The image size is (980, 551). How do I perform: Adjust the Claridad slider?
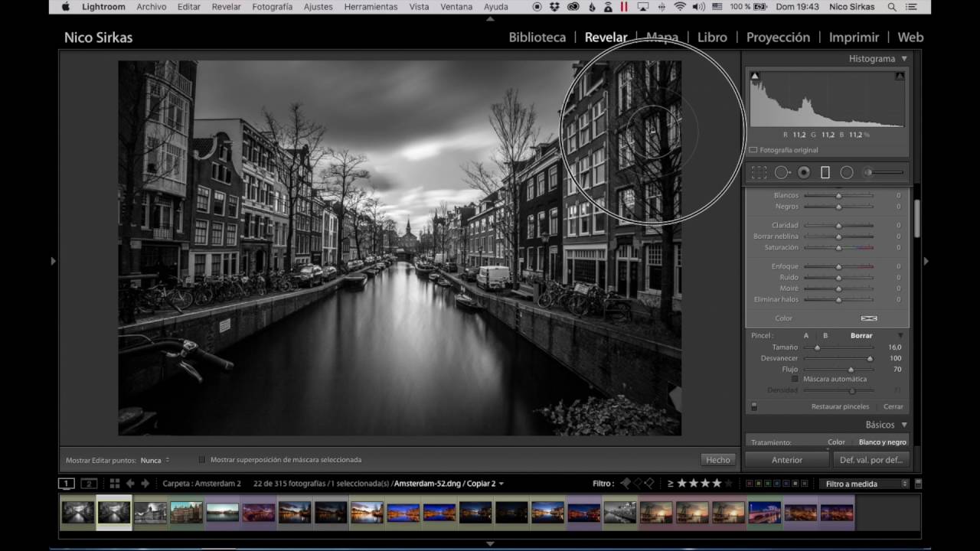[838, 226]
